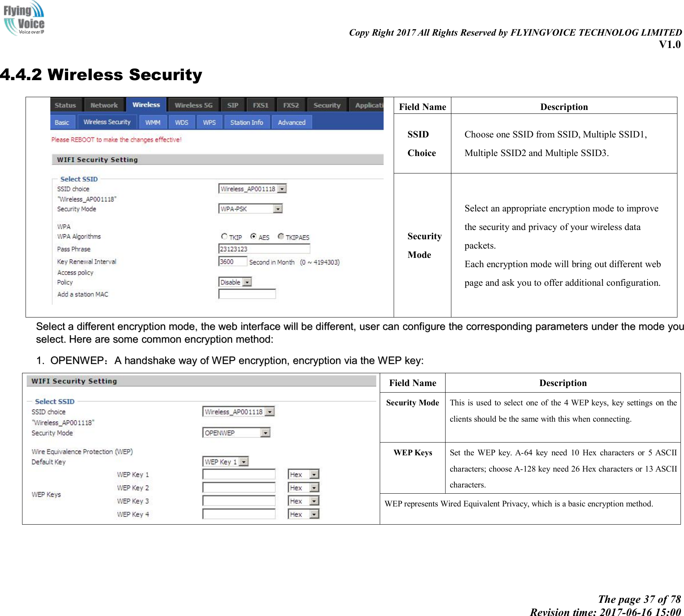Image resolution: width=684 pixels, height=616 pixels.
Task: Open the Network tab
Action: (104, 105)
